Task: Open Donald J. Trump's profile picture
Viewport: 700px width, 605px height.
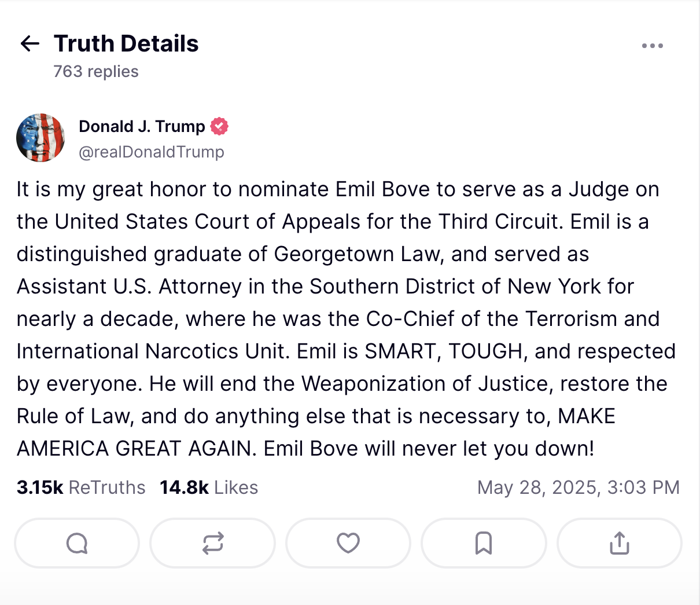Action: click(x=40, y=138)
